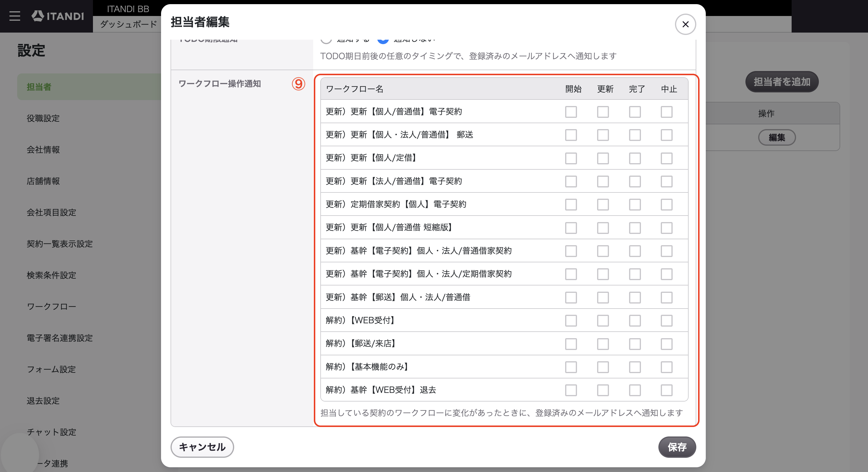Click the 中止 column header
The height and width of the screenshot is (472, 868).
click(x=669, y=89)
